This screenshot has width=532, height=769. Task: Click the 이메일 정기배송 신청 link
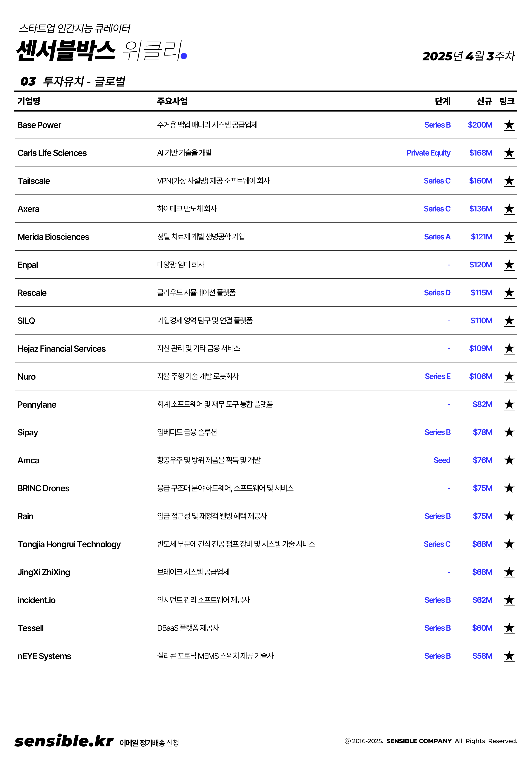click(149, 743)
